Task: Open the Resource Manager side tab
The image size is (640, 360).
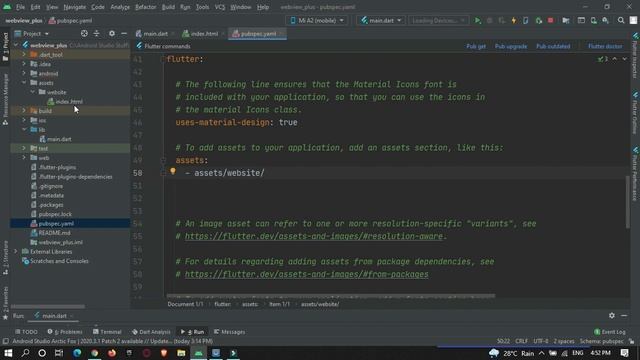Action: point(5,99)
